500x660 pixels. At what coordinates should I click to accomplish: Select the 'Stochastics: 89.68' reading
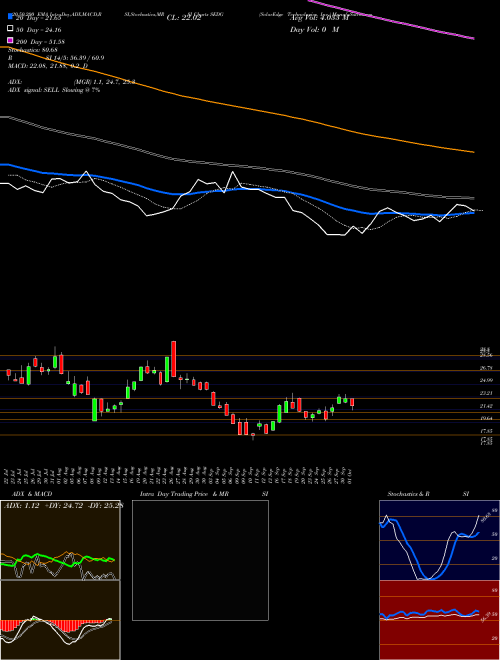pos(35,50)
